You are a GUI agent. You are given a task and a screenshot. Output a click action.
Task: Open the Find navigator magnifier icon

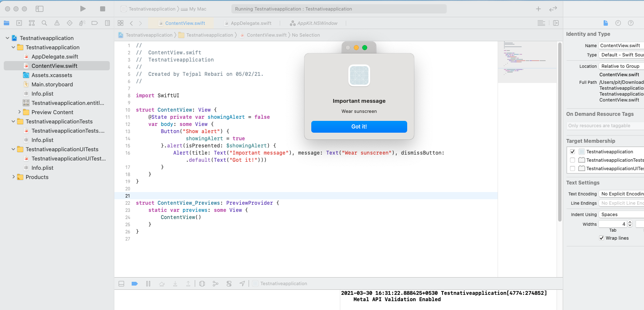tap(44, 23)
